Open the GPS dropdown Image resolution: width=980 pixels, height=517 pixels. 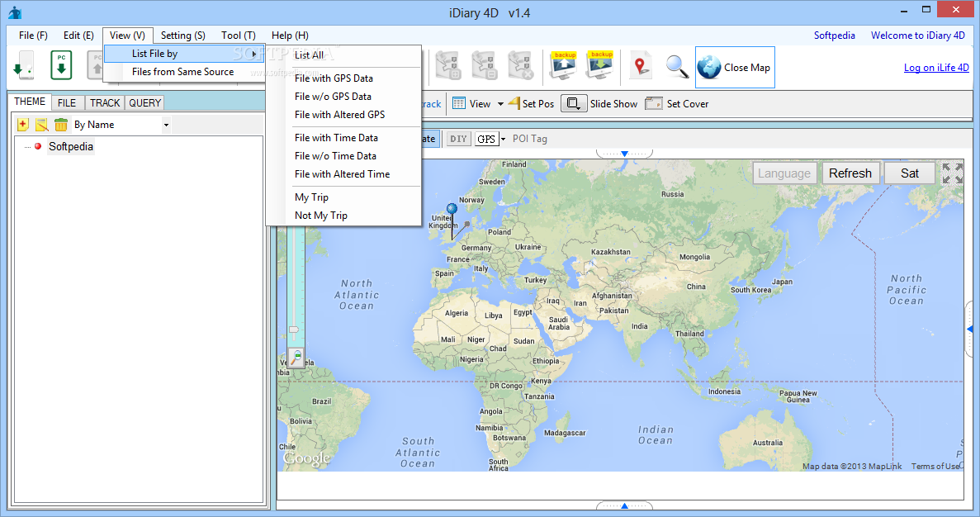[x=503, y=139]
